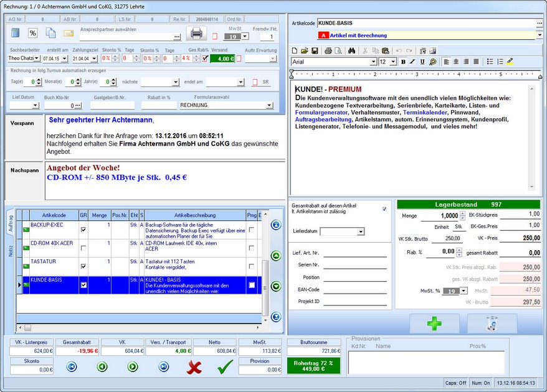Image resolution: width=547 pixels, height=392 pixels.
Task: Toggle GR checkbox for CD-ROM 40X ACER row
Action: [x=83, y=248]
